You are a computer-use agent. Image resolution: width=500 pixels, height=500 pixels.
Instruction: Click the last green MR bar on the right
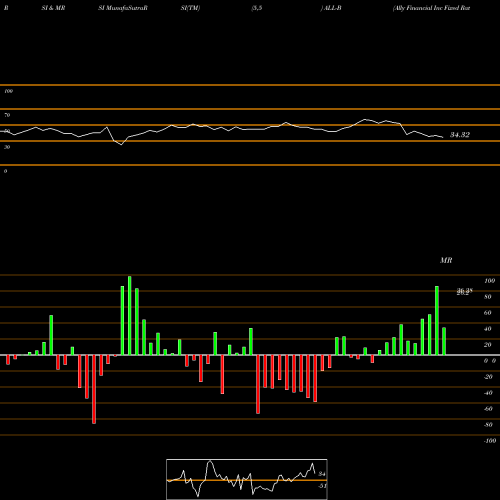tap(444, 341)
